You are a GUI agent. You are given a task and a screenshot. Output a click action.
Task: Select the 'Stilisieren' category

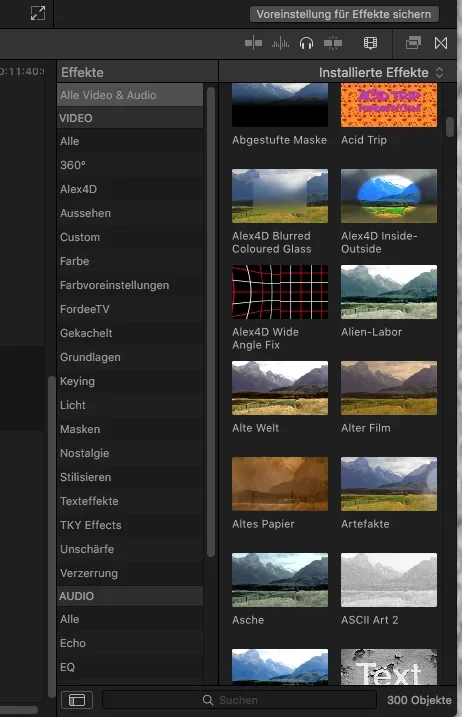(x=130, y=477)
